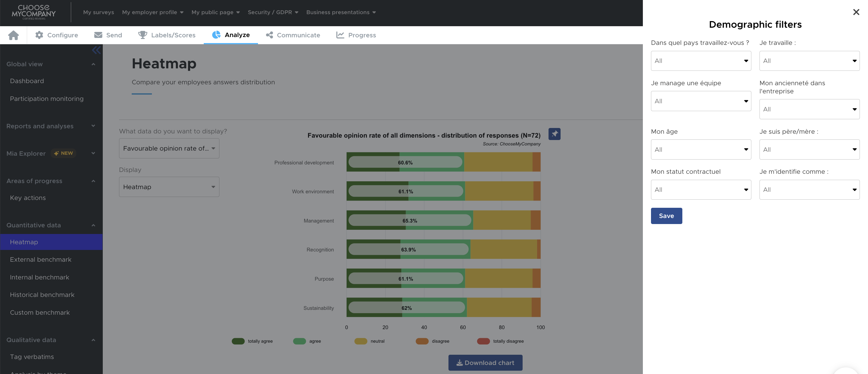Image resolution: width=868 pixels, height=374 pixels.
Task: Open the 'Mon âge' filter dropdown
Action: (x=700, y=149)
